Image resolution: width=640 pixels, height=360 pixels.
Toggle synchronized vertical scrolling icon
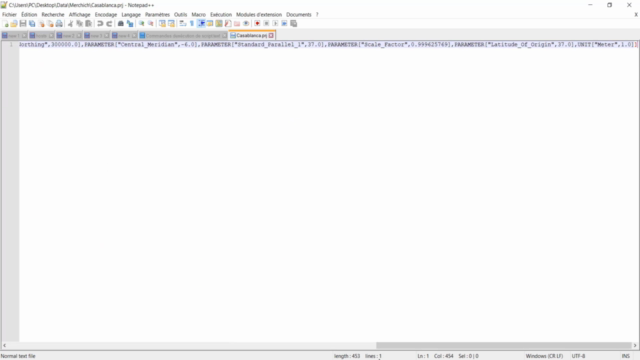(x=162, y=24)
